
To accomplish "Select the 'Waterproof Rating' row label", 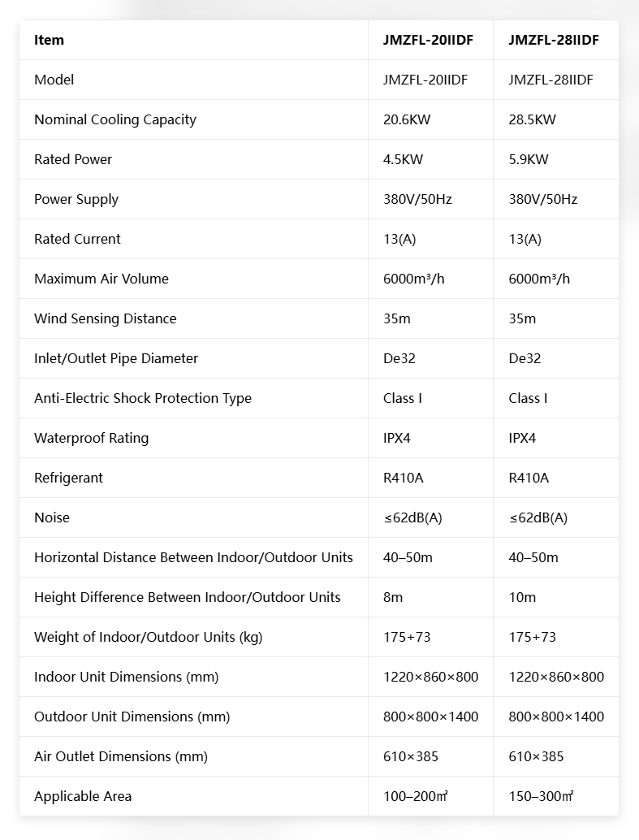I will pyautogui.click(x=91, y=438).
